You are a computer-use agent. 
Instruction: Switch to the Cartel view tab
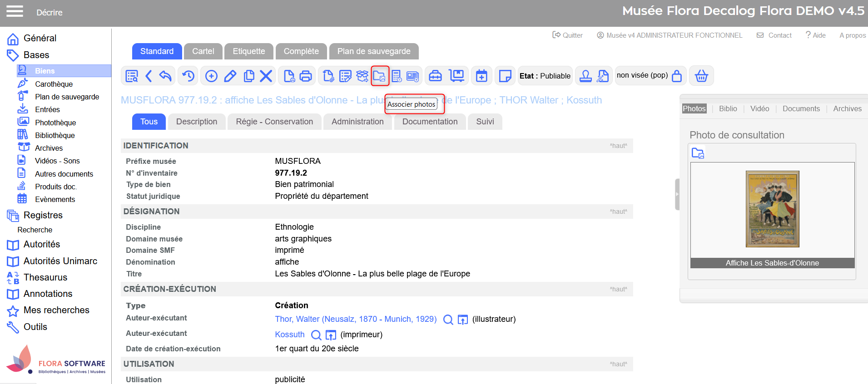[203, 51]
